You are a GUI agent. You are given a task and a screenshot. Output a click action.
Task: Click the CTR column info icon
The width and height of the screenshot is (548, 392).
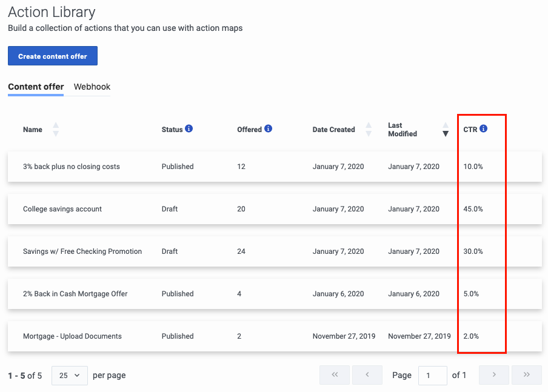pyautogui.click(x=483, y=128)
